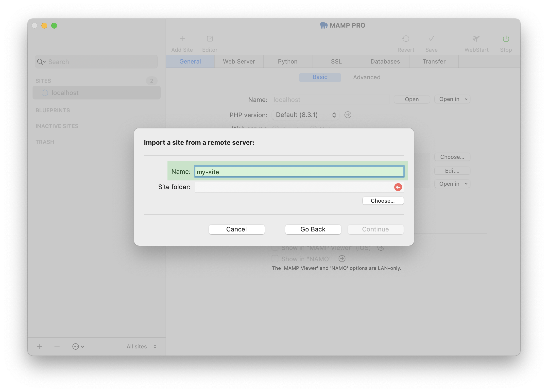The height and width of the screenshot is (392, 548).
Task: Select the Basic sub-tab
Action: [320, 77]
